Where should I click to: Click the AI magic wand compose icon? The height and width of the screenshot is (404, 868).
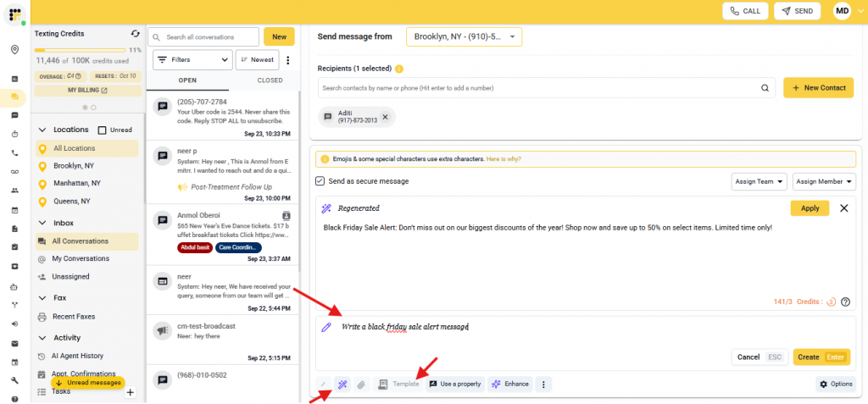pos(342,384)
